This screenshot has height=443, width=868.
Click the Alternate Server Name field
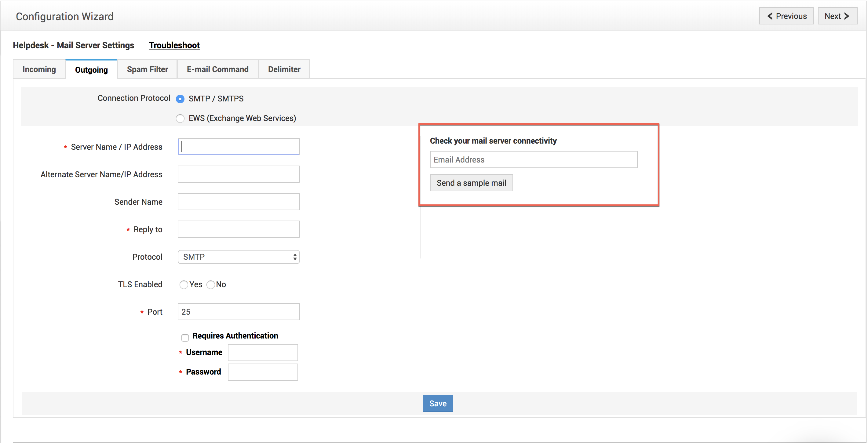tap(239, 174)
